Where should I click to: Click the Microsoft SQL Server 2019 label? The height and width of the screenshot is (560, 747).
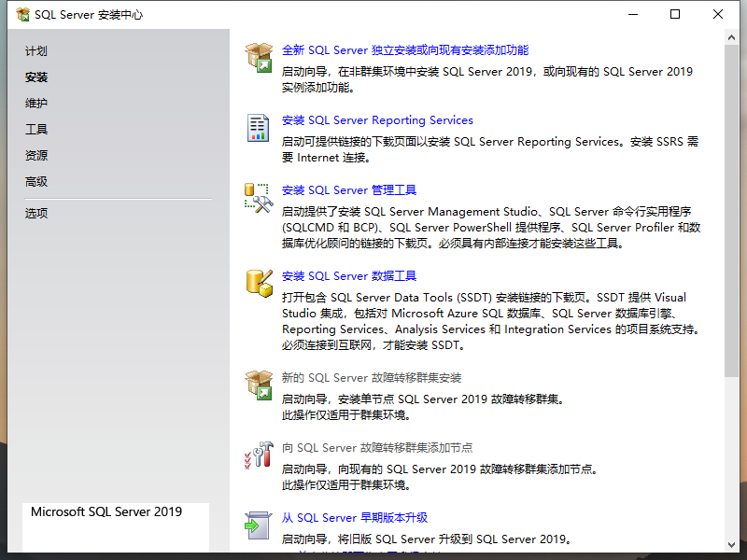coord(106,511)
